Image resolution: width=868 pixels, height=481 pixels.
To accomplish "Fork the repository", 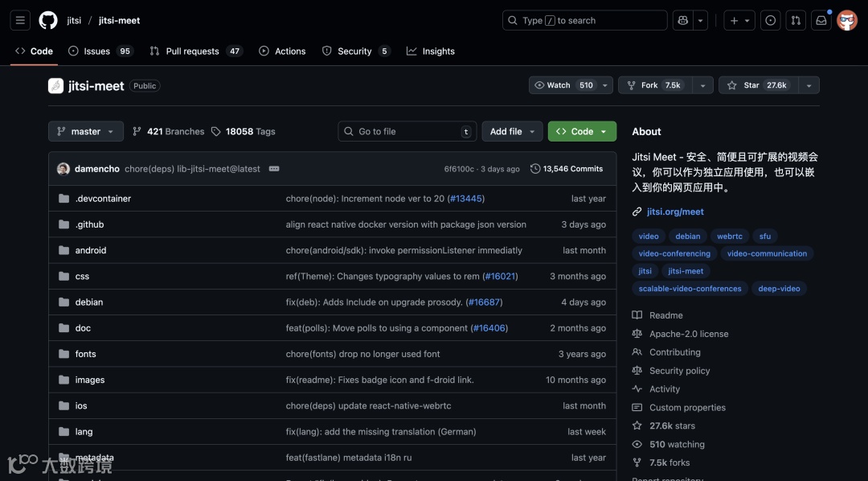I will [x=656, y=85].
